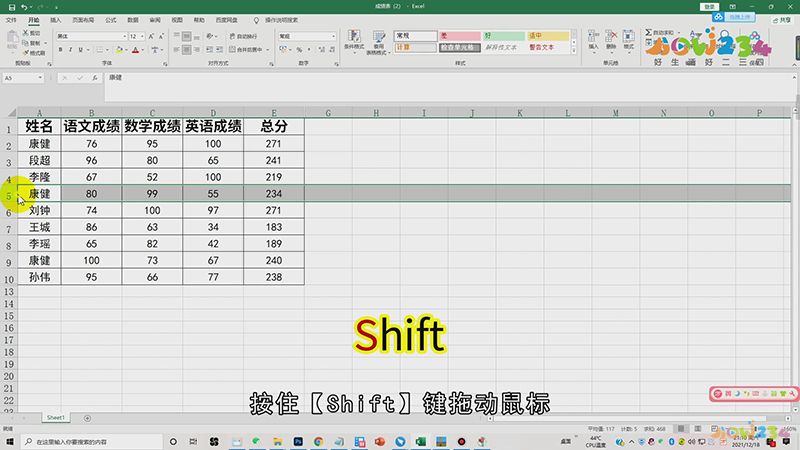800x450 pixels.
Task: Open the font name dropdown
Action: [124, 36]
